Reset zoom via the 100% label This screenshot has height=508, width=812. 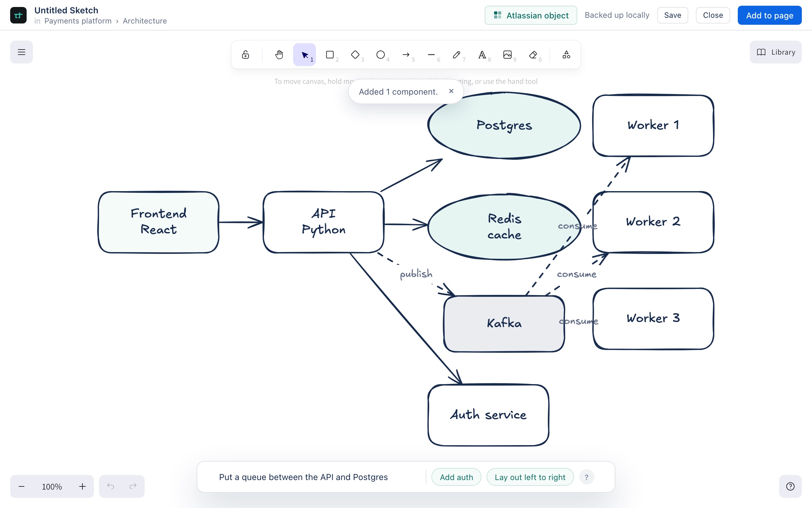[x=52, y=486]
